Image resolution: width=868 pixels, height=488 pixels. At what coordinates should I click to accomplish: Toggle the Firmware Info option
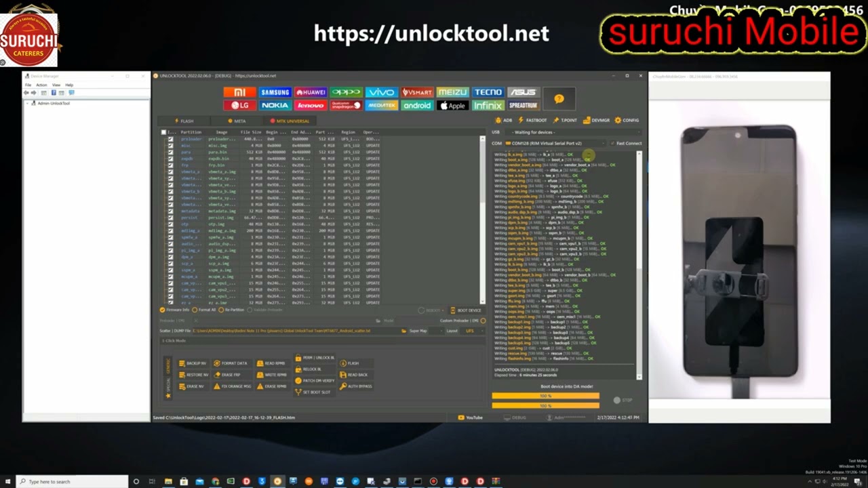[176, 310]
